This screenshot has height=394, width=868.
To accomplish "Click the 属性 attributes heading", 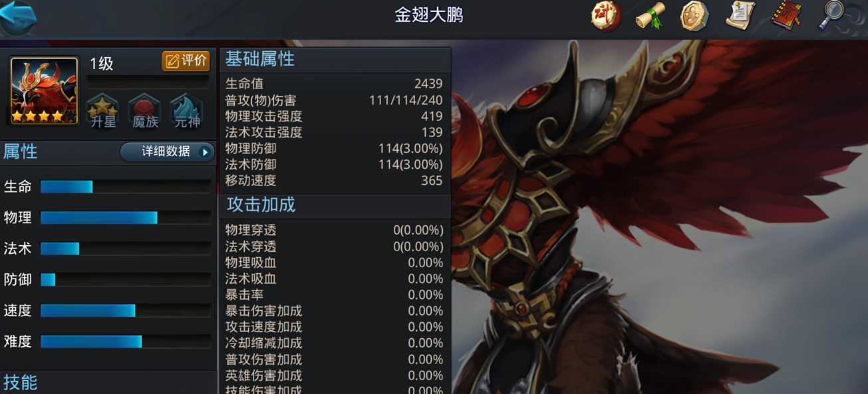I will click(x=21, y=151).
